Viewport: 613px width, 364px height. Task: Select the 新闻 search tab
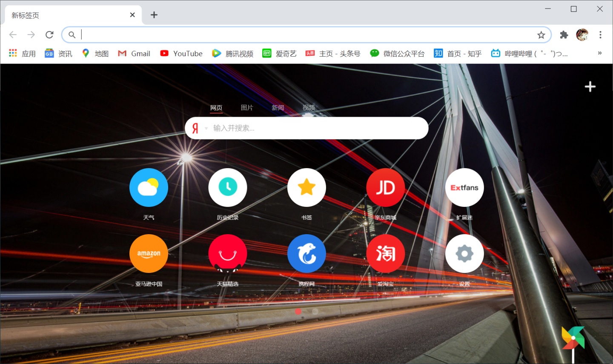click(x=278, y=108)
